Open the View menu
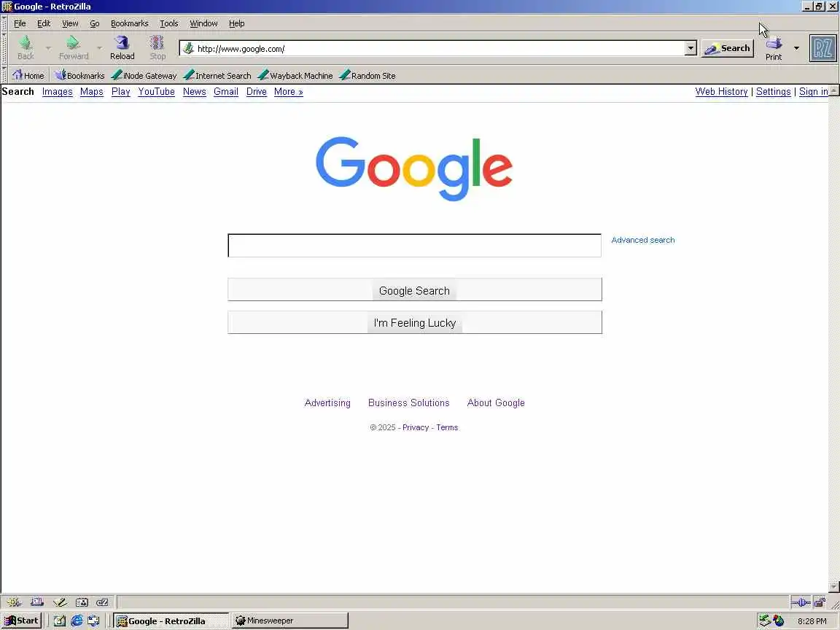The height and width of the screenshot is (630, 840). 70,23
